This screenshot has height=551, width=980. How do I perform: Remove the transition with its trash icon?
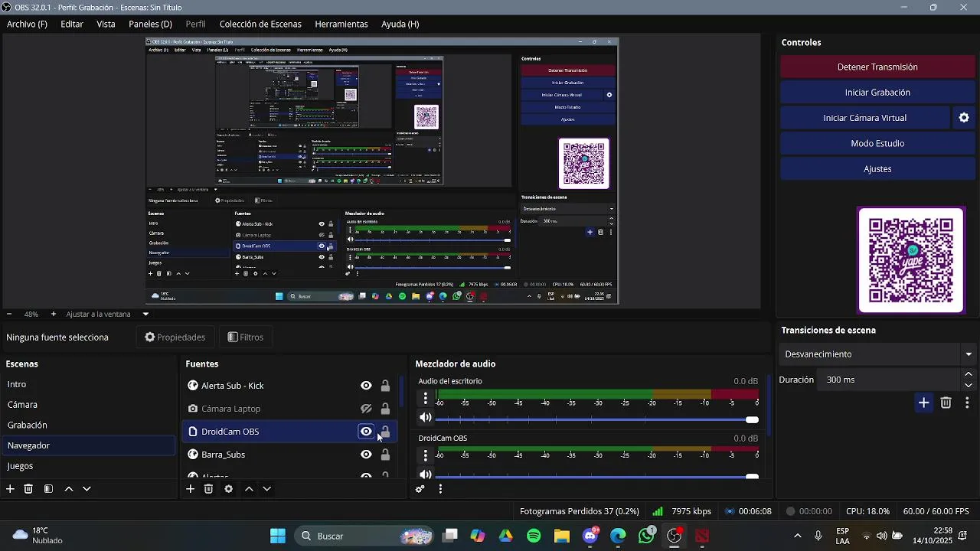pos(946,403)
